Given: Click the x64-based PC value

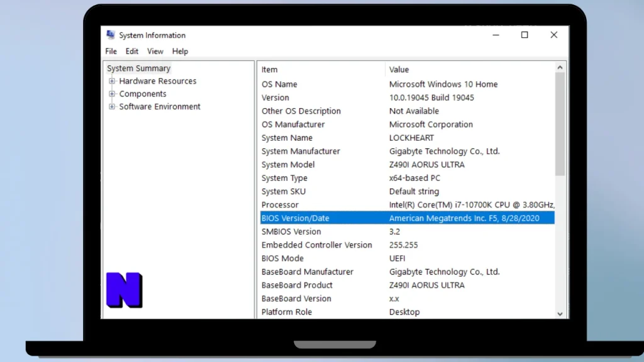Looking at the screenshot, I should pos(414,178).
